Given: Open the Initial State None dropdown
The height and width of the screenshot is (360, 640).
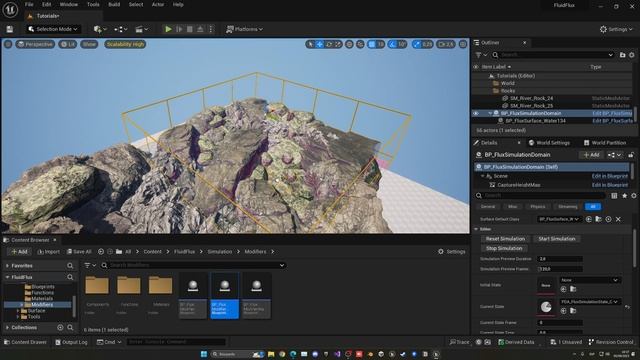Looking at the screenshot, I should click(x=589, y=280).
